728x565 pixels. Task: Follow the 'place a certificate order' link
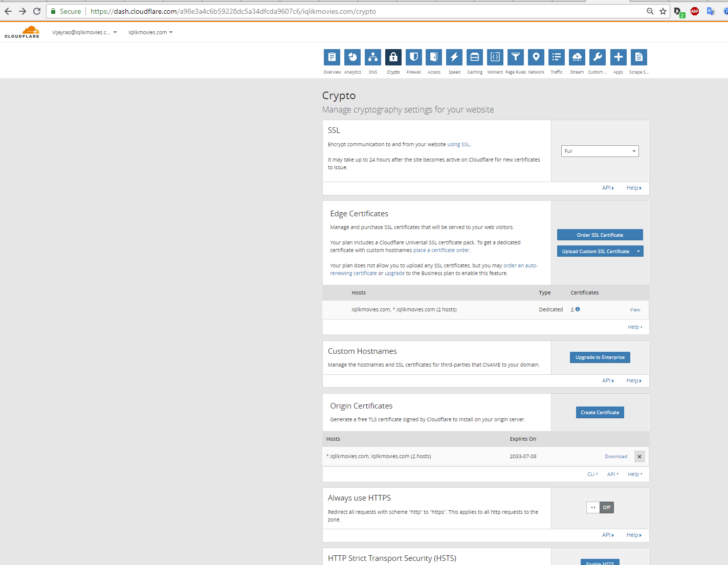tap(442, 251)
